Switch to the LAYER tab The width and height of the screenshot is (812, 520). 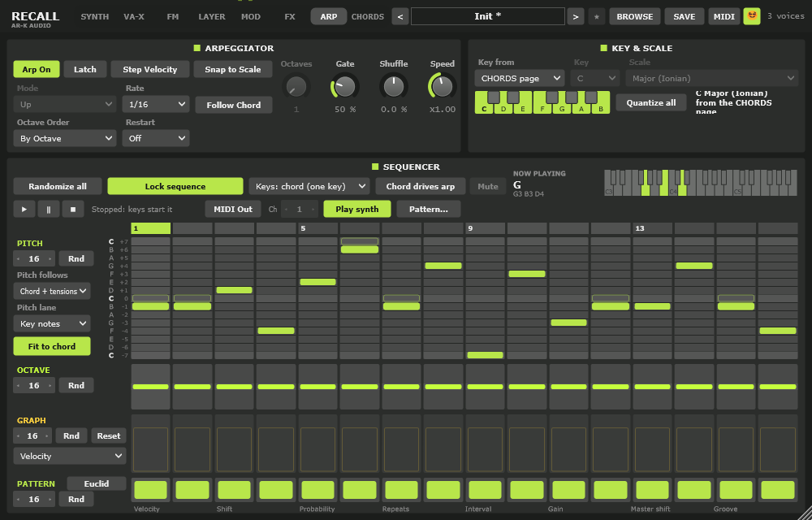click(211, 16)
